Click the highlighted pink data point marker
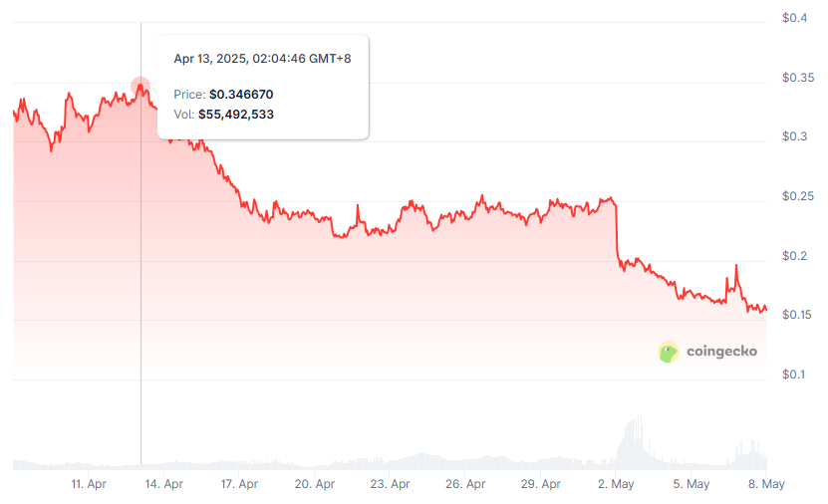The image size is (828, 504). coord(140,87)
